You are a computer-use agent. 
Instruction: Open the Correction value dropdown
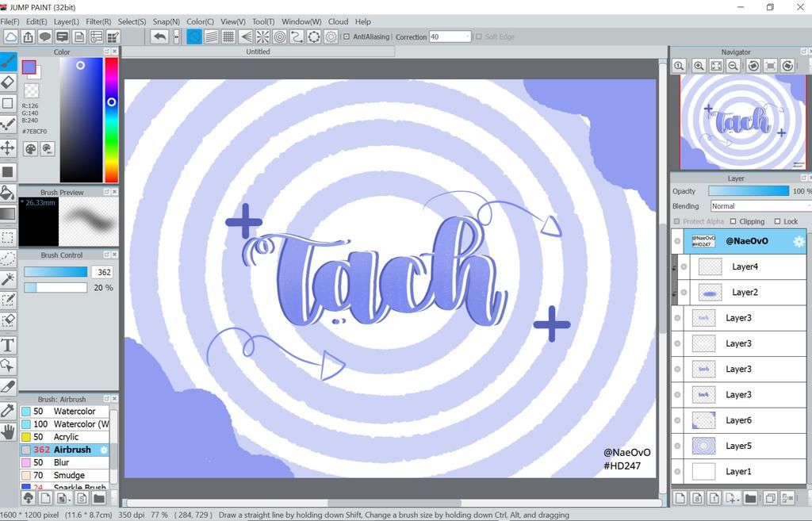[468, 36]
